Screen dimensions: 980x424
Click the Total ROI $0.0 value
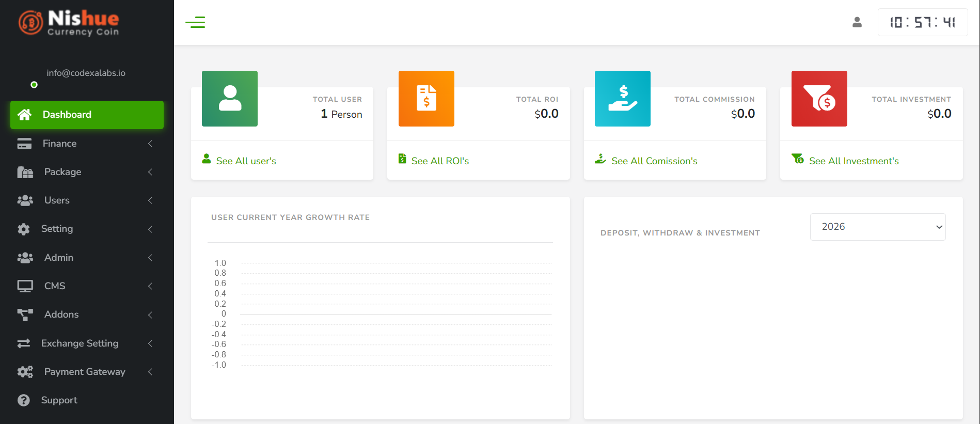coord(546,114)
